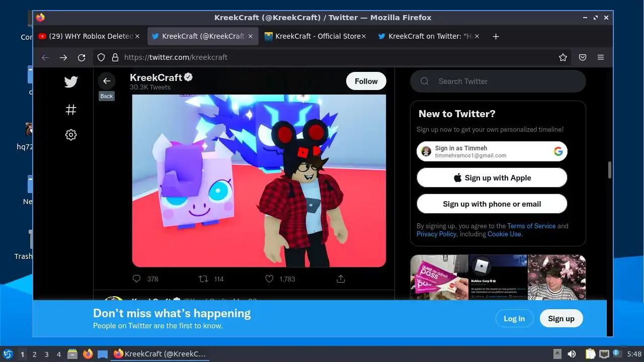The height and width of the screenshot is (362, 644).
Task: Bookmark this page with the star
Action: [563, 57]
